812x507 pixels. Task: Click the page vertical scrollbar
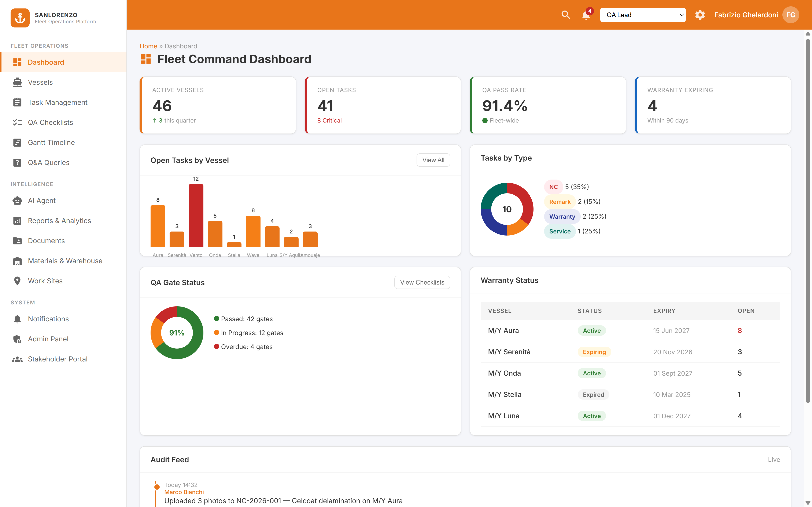(808, 221)
